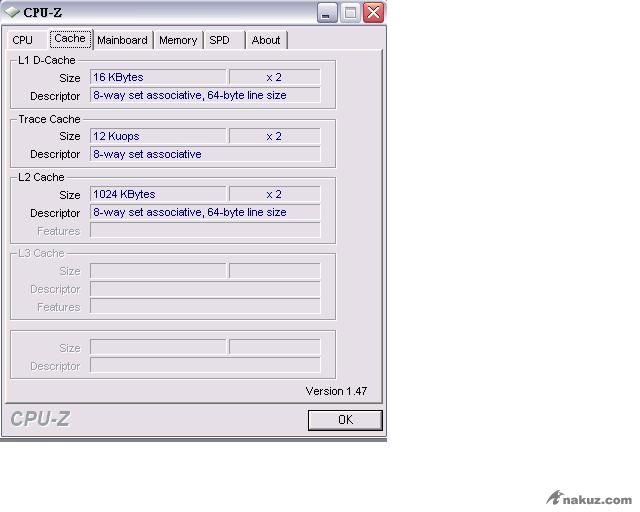Click the L2 Cache descriptor field
Viewport: 640px width, 512px height.
coord(205,212)
